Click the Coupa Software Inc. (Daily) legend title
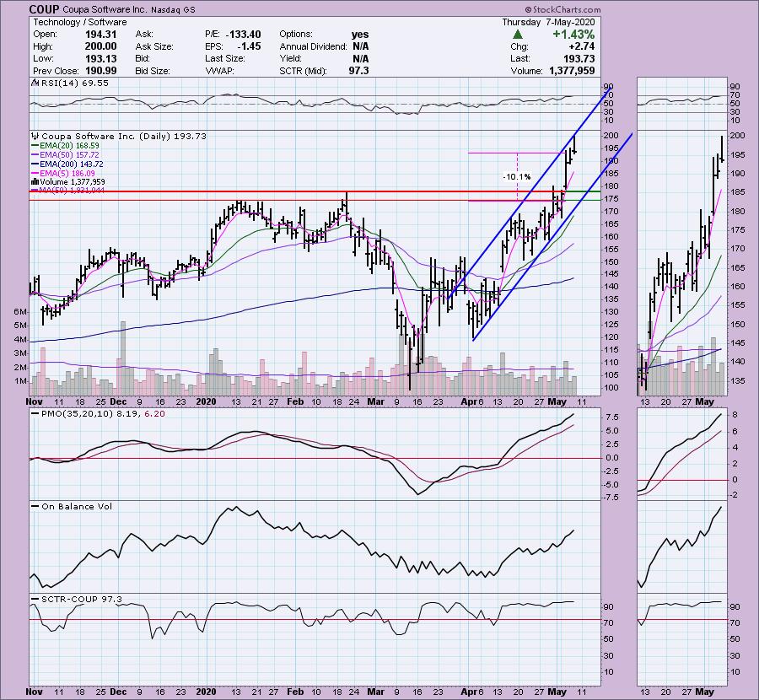 click(x=124, y=136)
